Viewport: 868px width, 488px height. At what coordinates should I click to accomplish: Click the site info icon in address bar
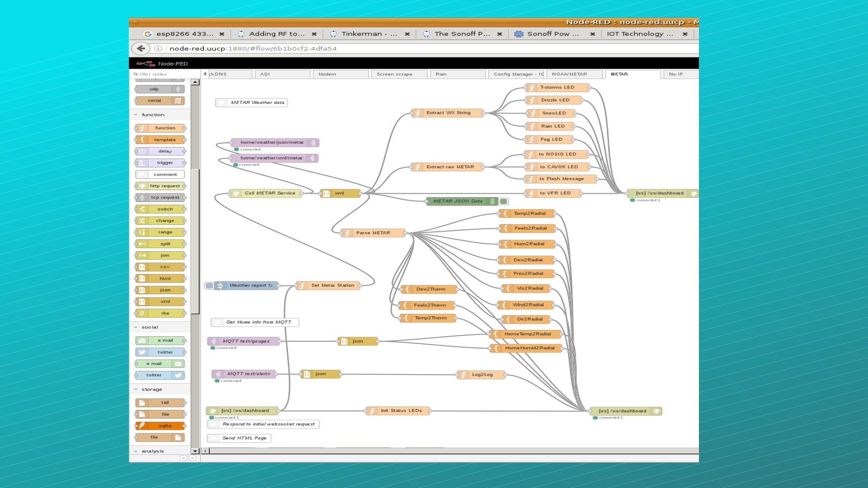(158, 48)
